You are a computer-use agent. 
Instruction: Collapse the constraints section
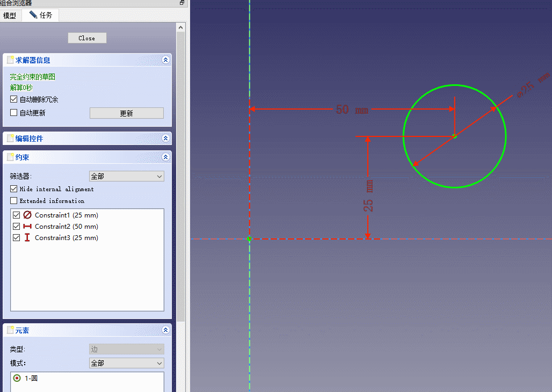coord(165,157)
